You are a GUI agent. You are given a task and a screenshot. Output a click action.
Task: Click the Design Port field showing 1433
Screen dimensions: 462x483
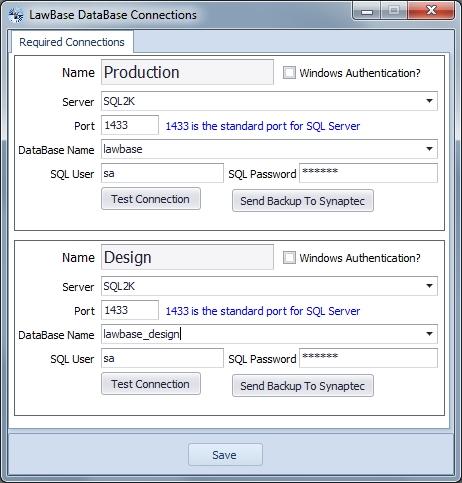point(130,310)
